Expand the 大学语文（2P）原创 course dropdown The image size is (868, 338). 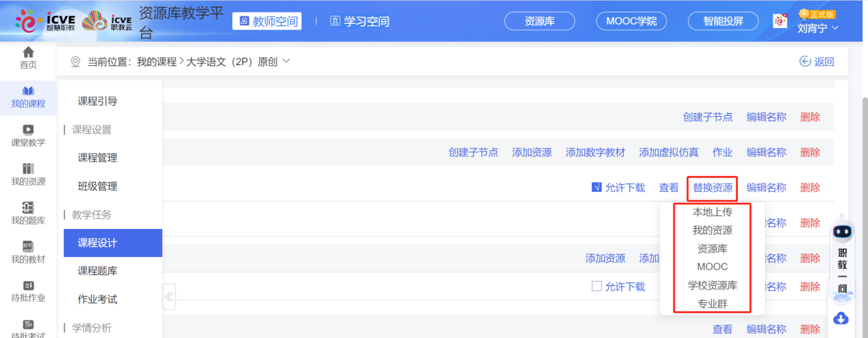[x=286, y=61]
